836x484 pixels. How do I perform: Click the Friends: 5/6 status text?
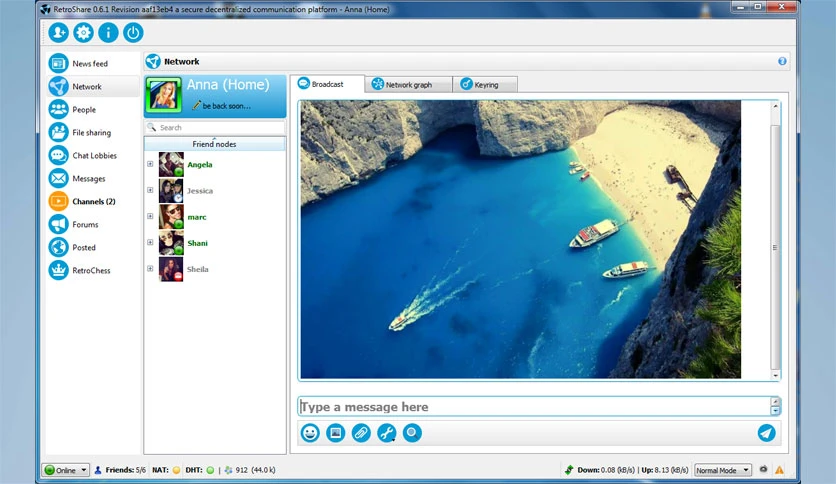pyautogui.click(x=125, y=470)
